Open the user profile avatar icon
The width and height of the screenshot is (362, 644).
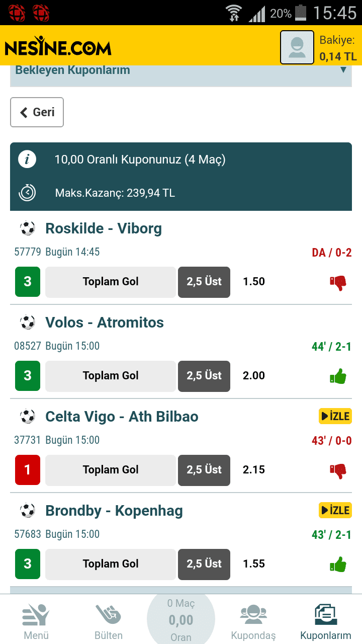click(297, 47)
